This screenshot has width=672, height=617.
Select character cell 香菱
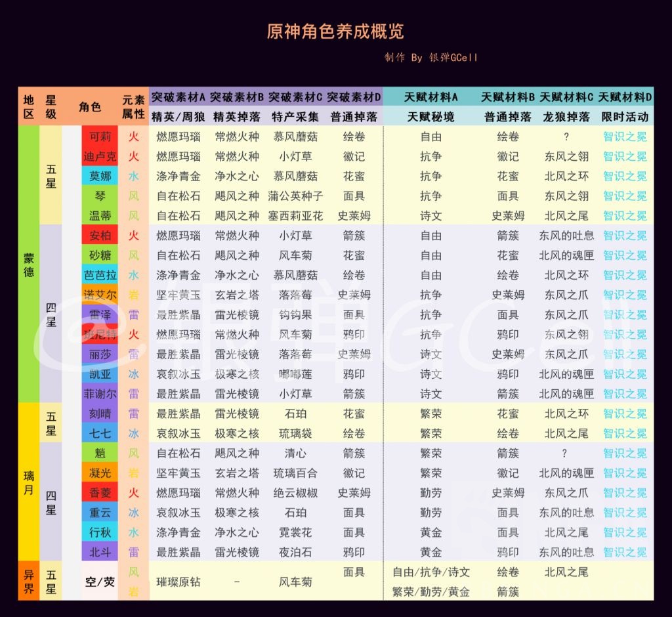coord(100,493)
